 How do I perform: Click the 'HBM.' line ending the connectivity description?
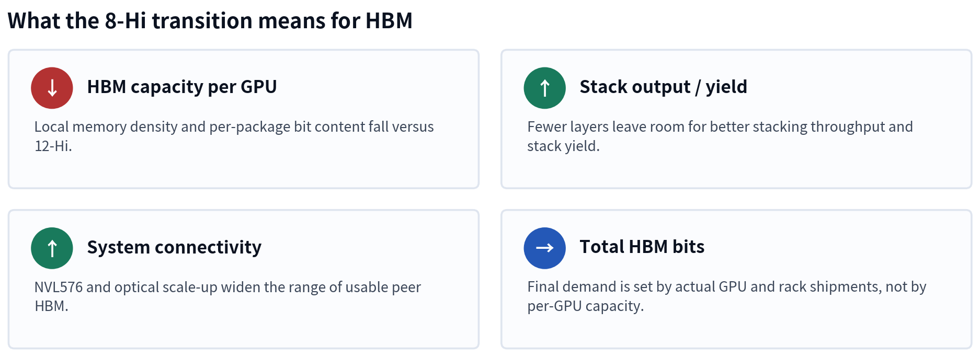(x=51, y=306)
